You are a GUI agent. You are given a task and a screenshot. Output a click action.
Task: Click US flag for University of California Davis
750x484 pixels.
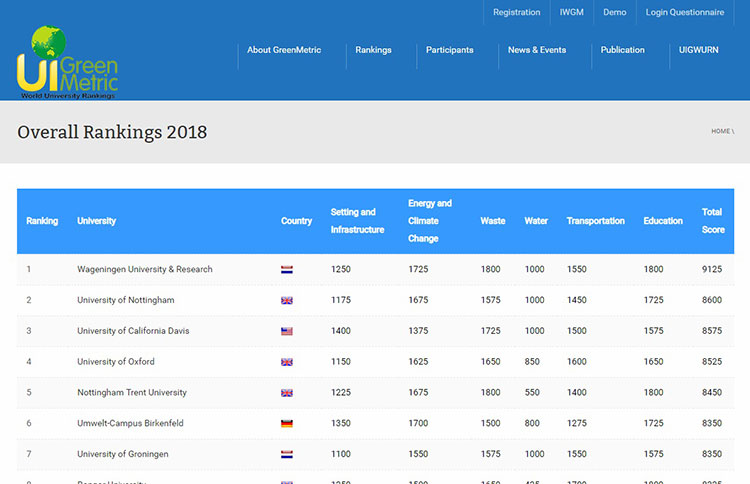coord(287,331)
